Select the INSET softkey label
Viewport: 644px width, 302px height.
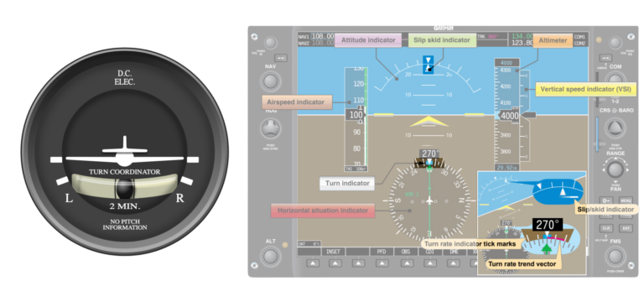[x=333, y=252]
